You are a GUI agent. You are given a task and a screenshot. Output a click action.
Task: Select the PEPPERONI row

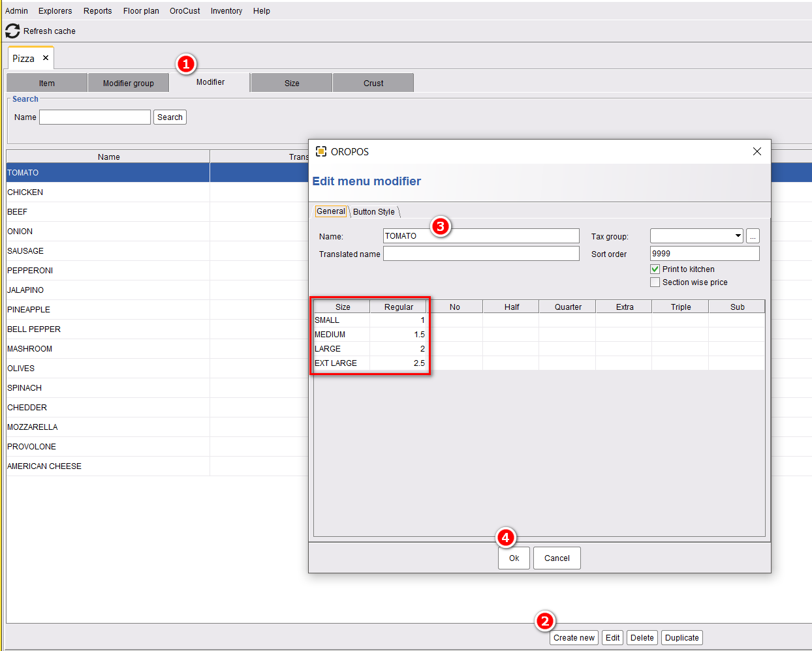157,271
